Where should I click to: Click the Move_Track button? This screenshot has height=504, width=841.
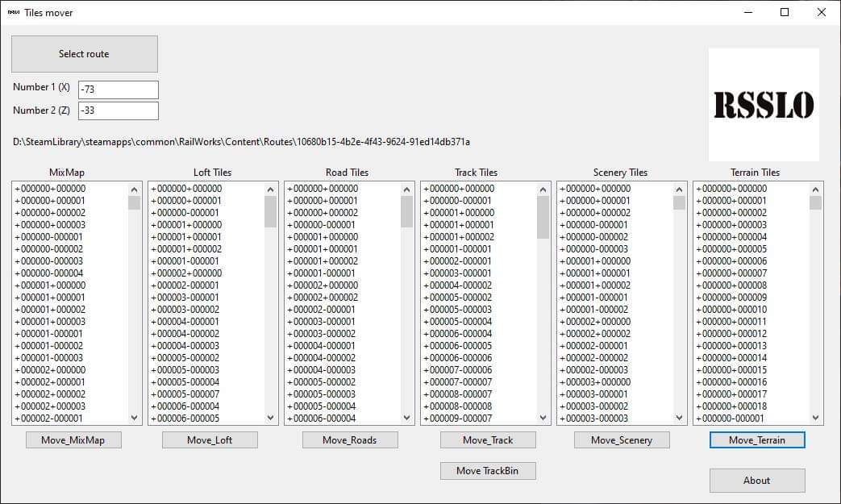[x=488, y=440]
